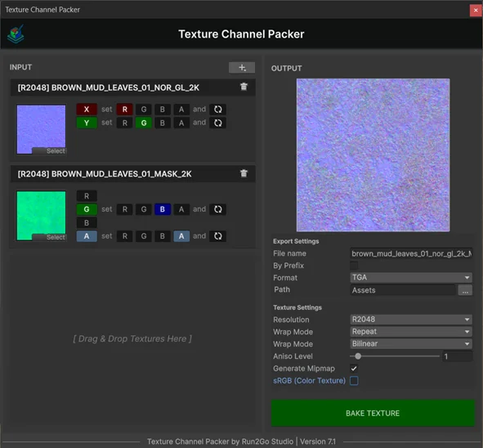Click Select on the NOR_GL texture thumbnail

pyautogui.click(x=49, y=150)
